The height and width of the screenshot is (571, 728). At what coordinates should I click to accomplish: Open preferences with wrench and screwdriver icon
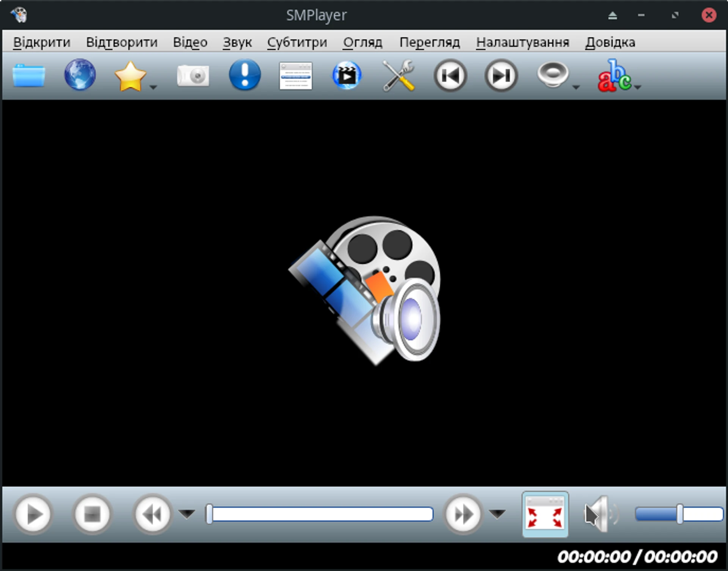(398, 75)
